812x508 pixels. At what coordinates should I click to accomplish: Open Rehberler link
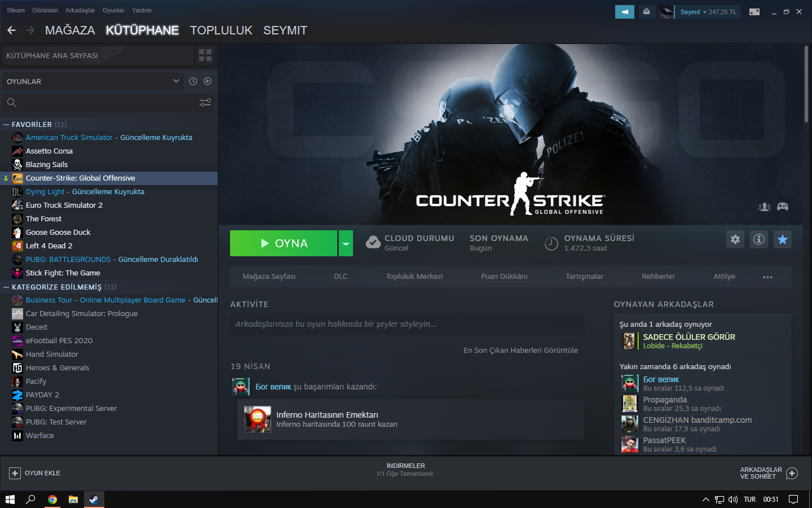click(658, 277)
